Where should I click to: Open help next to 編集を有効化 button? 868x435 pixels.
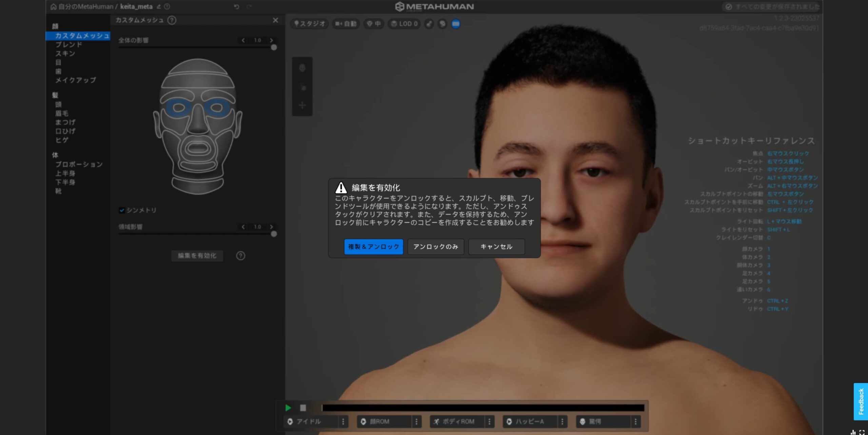pos(240,256)
